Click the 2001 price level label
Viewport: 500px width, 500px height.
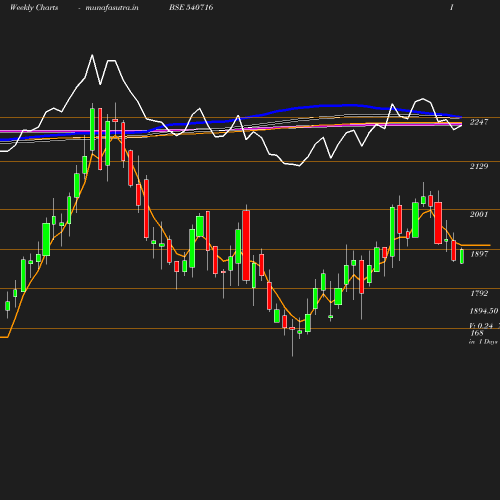(479, 214)
